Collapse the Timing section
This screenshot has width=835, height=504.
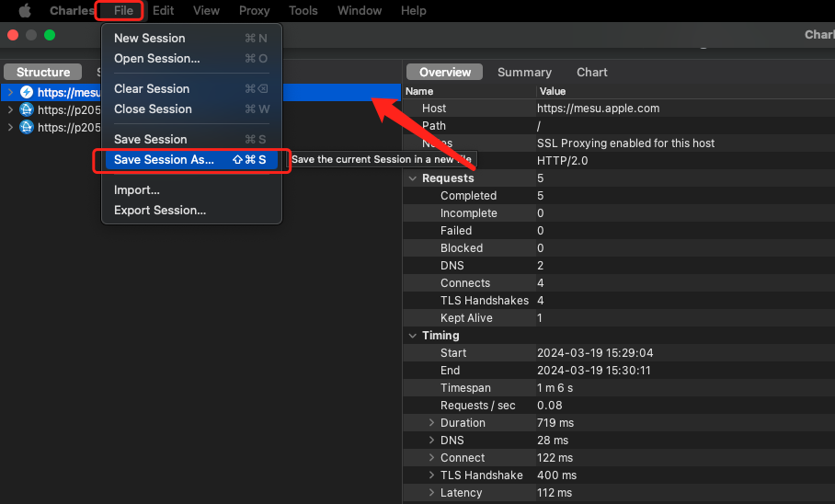[x=412, y=336]
